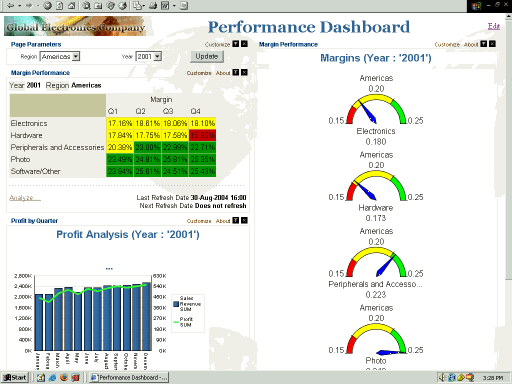Launch Firefox from quick launch
The image size is (512, 384).
64,377
